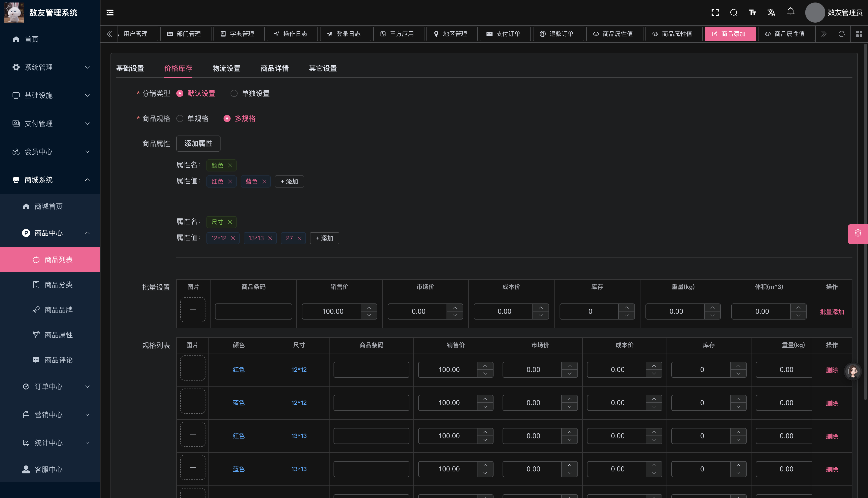The image size is (868, 498).
Task: Click the 添加属性 button
Action: [x=198, y=144]
